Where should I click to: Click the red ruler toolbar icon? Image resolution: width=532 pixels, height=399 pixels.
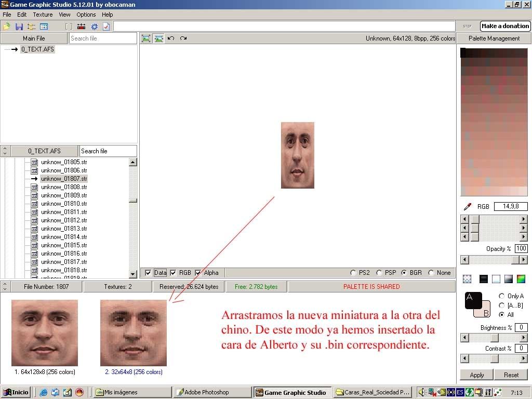pos(82,26)
